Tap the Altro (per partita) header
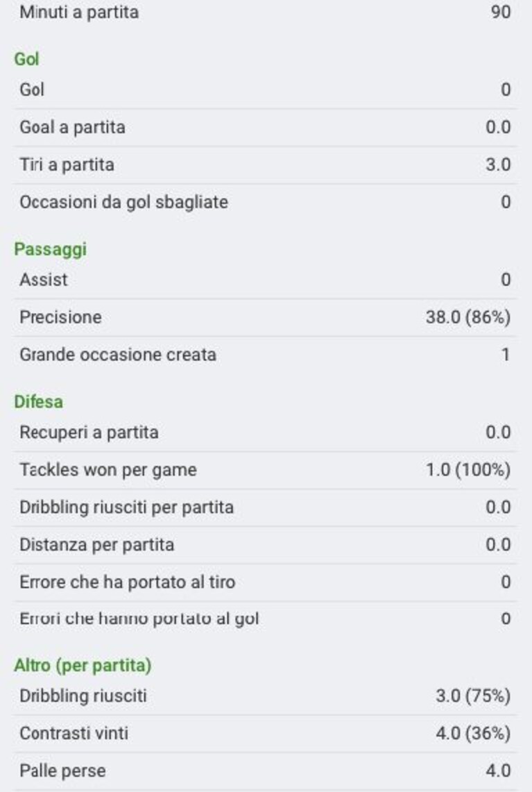This screenshot has height=792, width=532. tap(83, 665)
